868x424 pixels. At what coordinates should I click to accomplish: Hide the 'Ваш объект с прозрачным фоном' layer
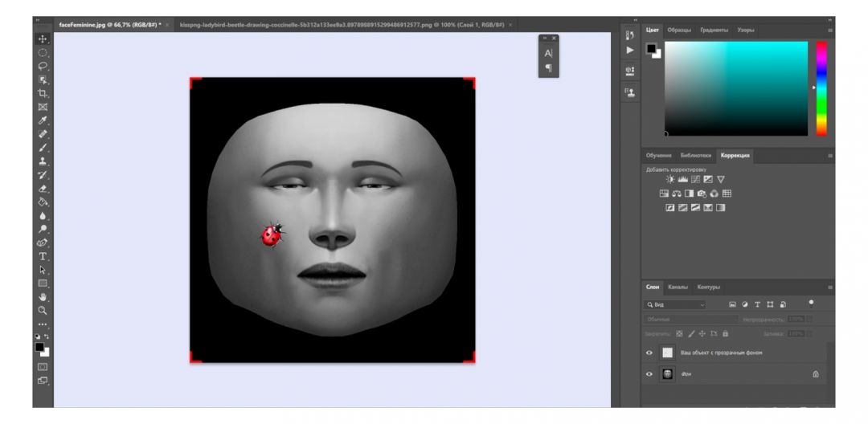click(x=649, y=353)
